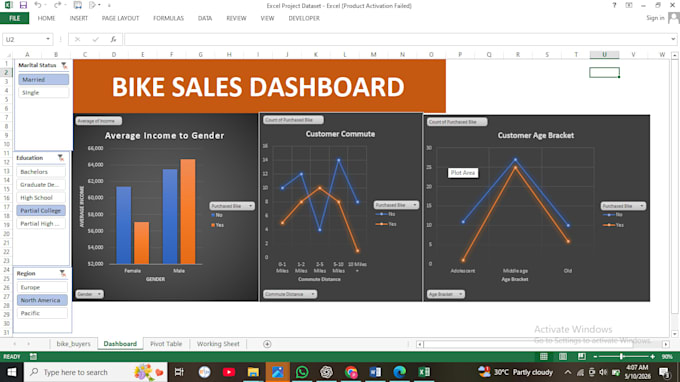The height and width of the screenshot is (382, 680).
Task: Click the zoom in plus button
Action: click(652, 356)
